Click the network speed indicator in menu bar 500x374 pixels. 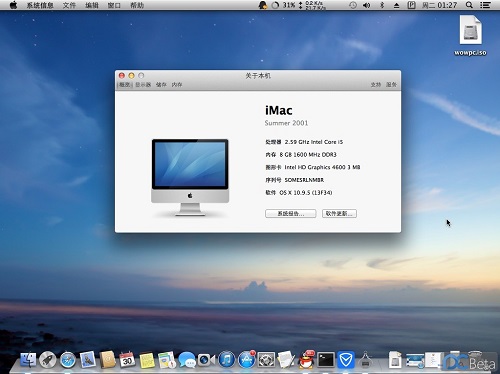pyautogui.click(x=312, y=5)
